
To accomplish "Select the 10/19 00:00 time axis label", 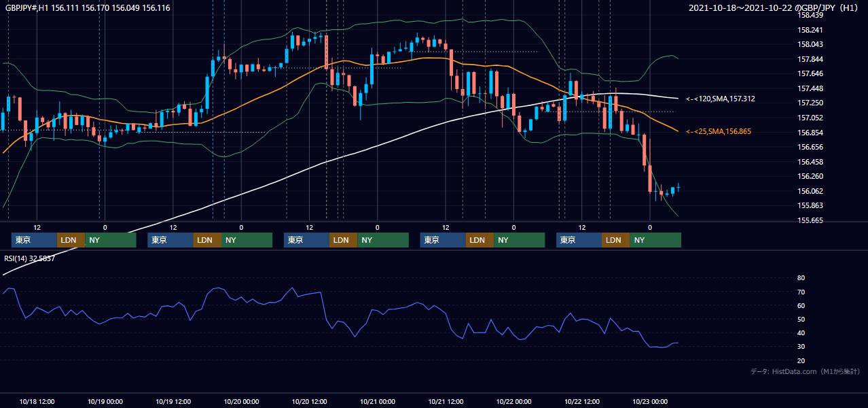I will pos(105,401).
